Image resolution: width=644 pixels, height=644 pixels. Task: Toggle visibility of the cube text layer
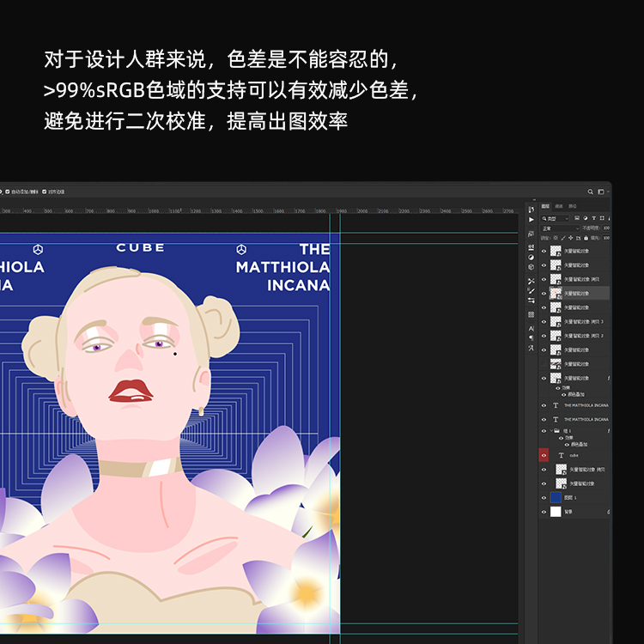click(x=544, y=455)
